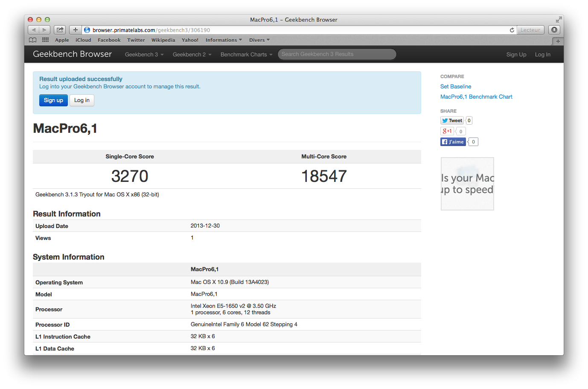Share result with the Tweet button
This screenshot has width=588, height=389.
click(452, 120)
